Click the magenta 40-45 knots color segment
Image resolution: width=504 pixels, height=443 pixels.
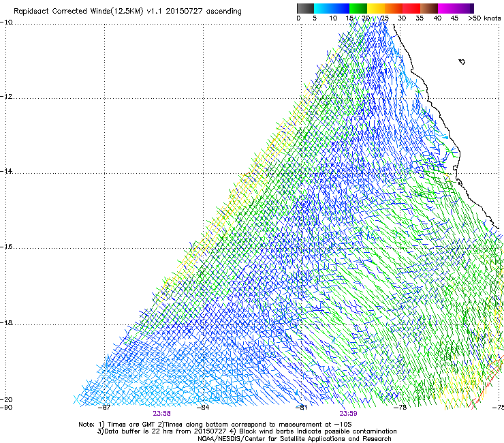coord(447,8)
